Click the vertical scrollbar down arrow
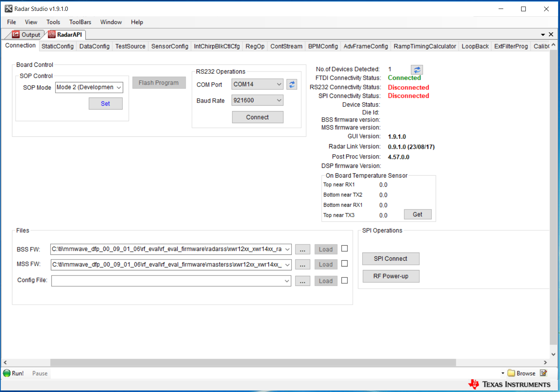 tap(553, 354)
